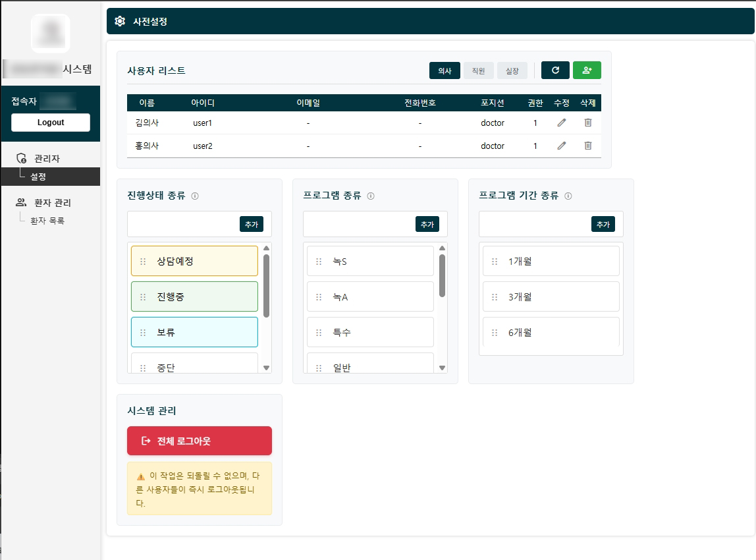Click the gear icon in the 사전설정 header

pos(119,21)
